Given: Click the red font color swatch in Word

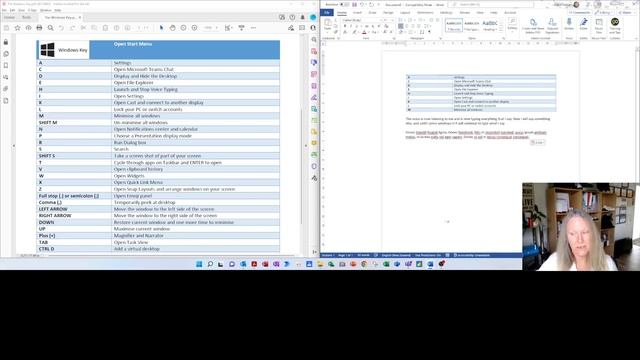Looking at the screenshot, I should pos(364,32).
